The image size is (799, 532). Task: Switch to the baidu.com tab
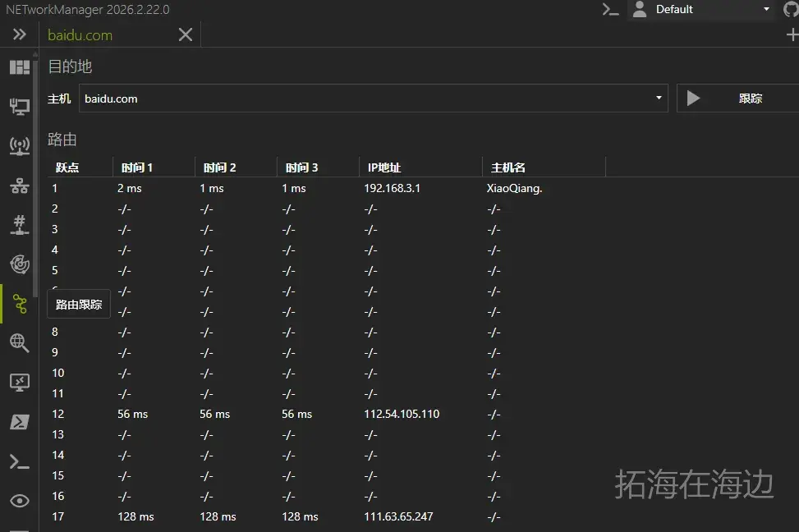[80, 35]
